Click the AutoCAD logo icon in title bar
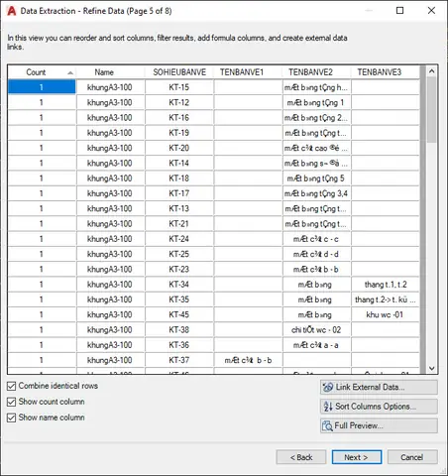448x476 pixels. tap(11, 11)
